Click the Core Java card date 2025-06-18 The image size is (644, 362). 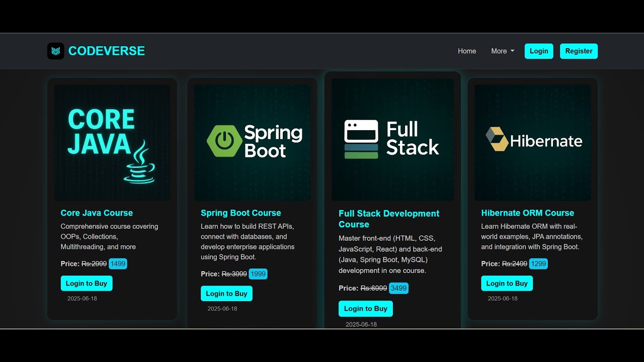pos(82,298)
